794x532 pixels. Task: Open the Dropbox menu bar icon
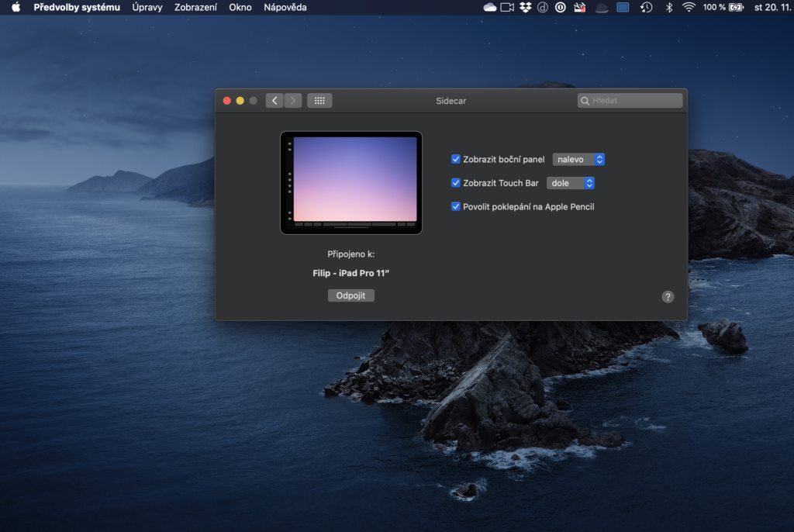point(525,7)
